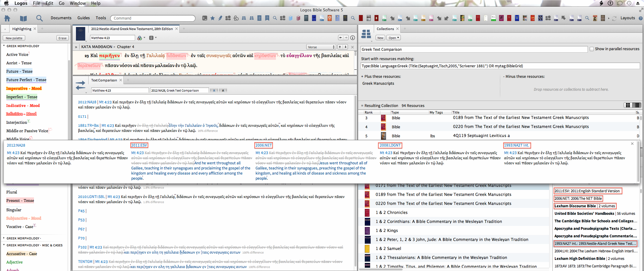644x271 pixels.
Task: Apply Future Perfect - Tense highlight style
Action: [26, 80]
